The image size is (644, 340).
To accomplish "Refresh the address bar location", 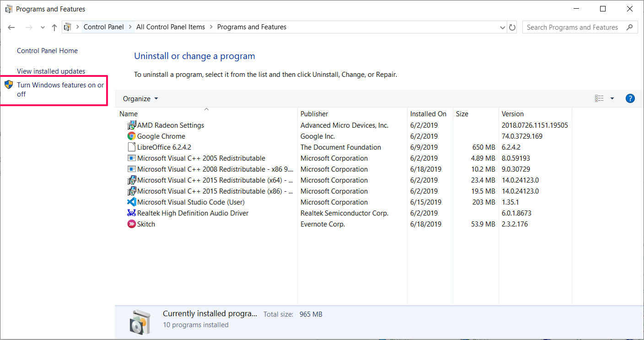I will (512, 27).
